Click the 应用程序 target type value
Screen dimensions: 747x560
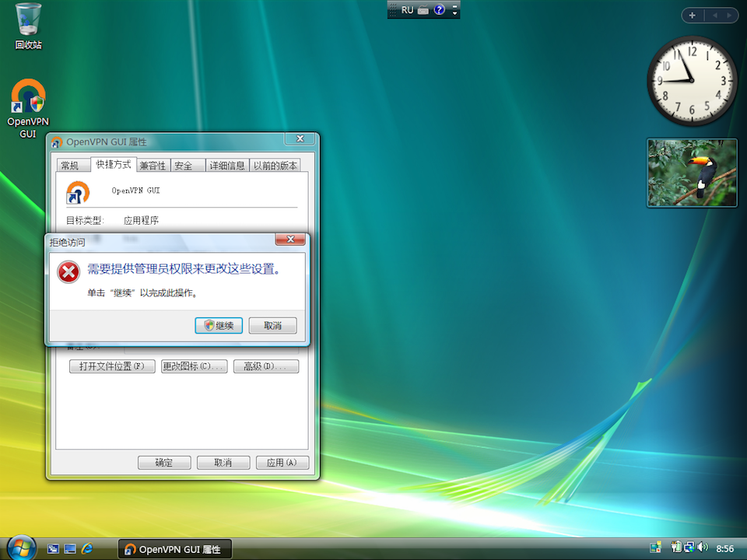coord(141,220)
